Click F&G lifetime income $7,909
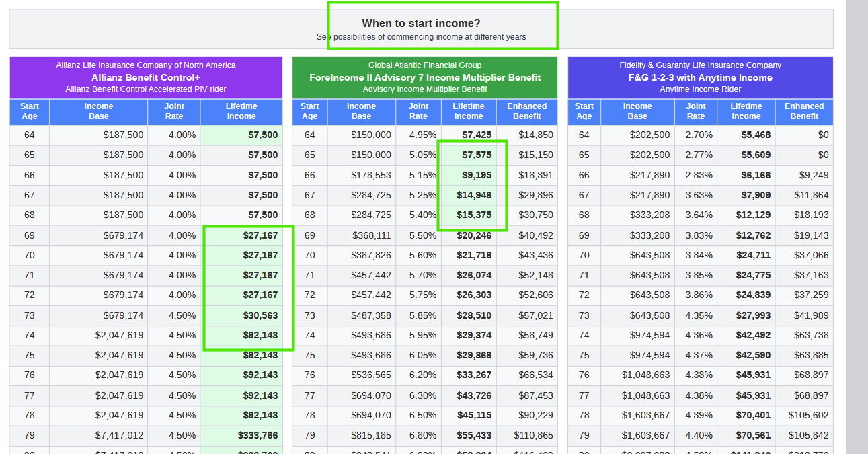 pos(756,195)
